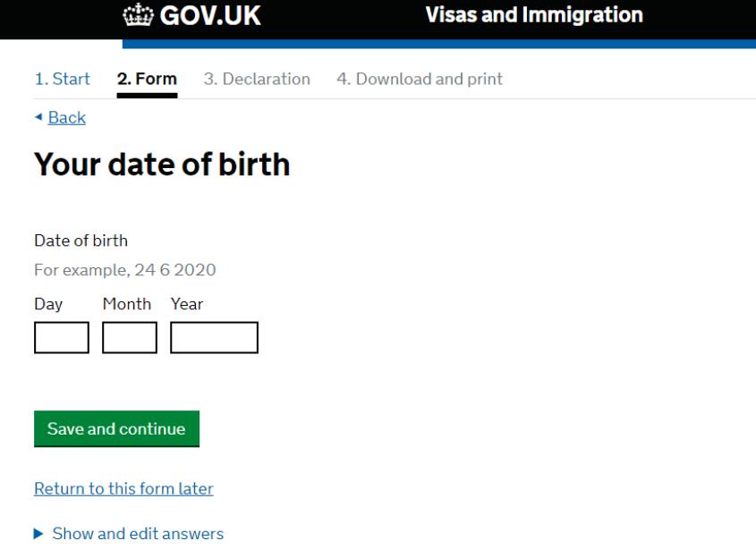Click the Date of birth legend label

(x=81, y=241)
